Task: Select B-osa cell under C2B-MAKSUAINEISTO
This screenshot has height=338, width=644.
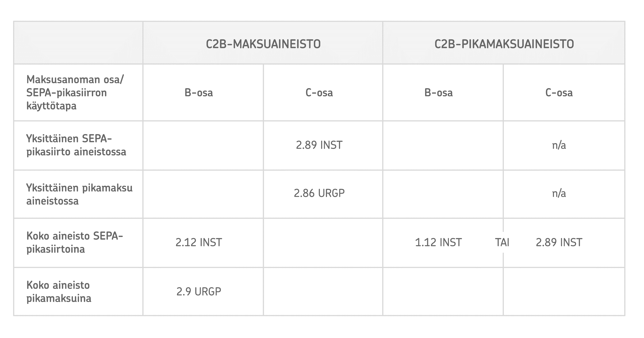Action: 199,93
